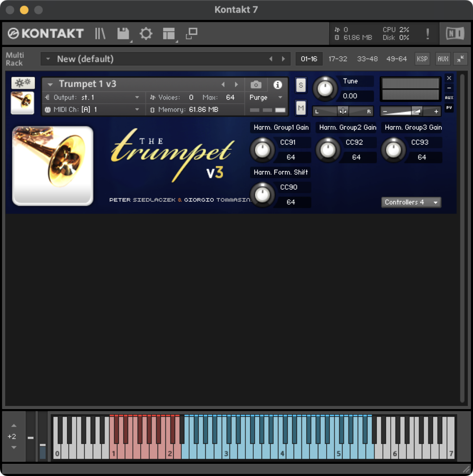Click the volume minus icon

coord(385,112)
